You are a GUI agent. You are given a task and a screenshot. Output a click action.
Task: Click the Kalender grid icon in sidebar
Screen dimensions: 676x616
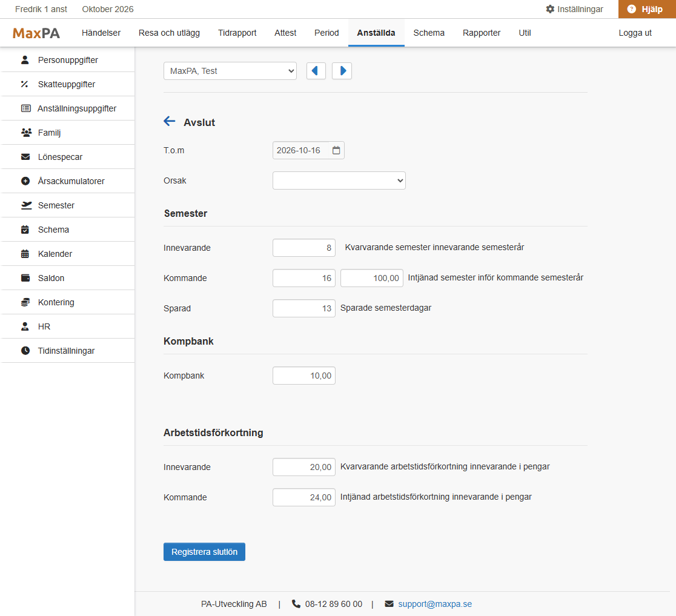click(x=25, y=254)
